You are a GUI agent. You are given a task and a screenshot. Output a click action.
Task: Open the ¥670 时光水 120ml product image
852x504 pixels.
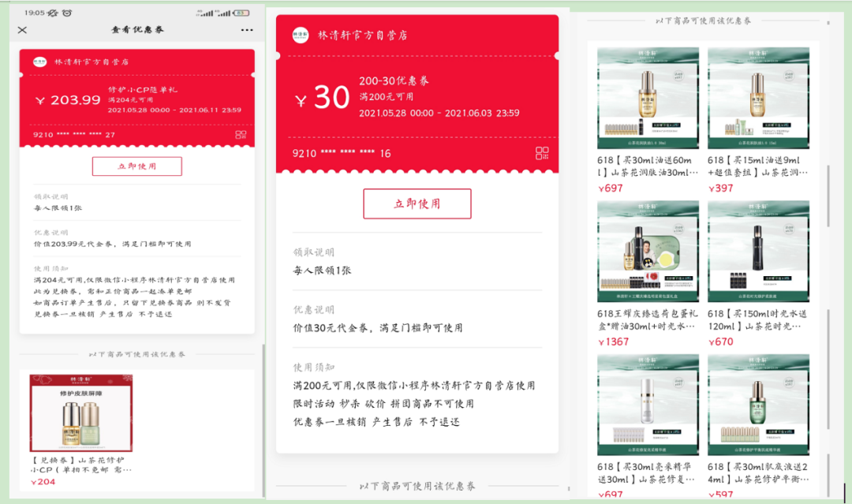point(758,252)
